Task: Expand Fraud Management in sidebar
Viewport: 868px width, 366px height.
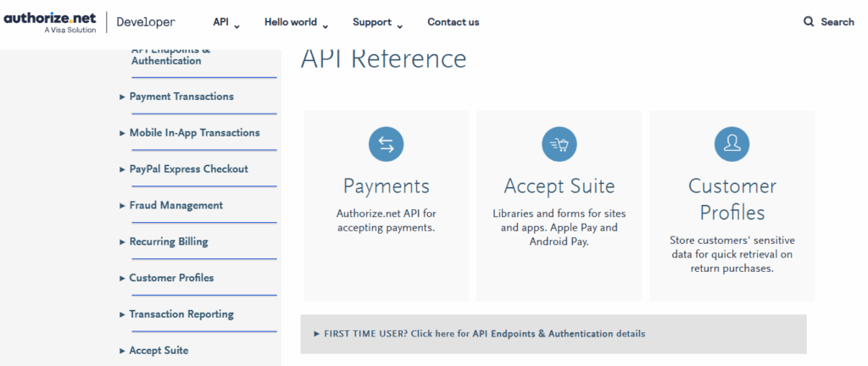Action: (171, 206)
